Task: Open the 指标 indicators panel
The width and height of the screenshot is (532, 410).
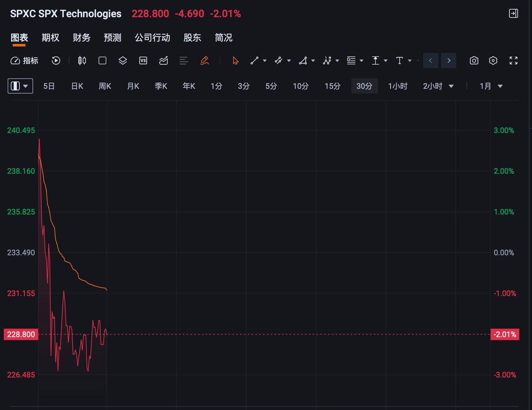Action: click(24, 61)
